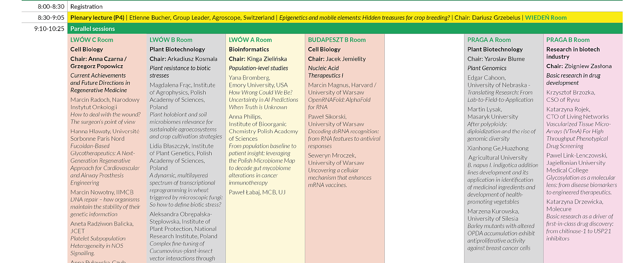The width and height of the screenshot is (644, 263).
Task: Click the 8:30-9:05 time label
Action: pos(51,18)
